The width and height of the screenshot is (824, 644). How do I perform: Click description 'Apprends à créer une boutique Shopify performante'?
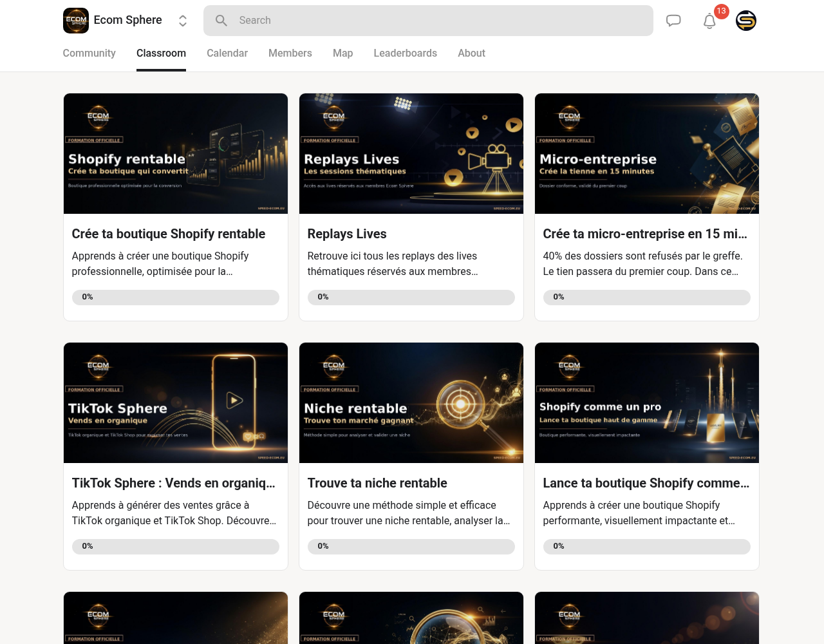click(639, 513)
